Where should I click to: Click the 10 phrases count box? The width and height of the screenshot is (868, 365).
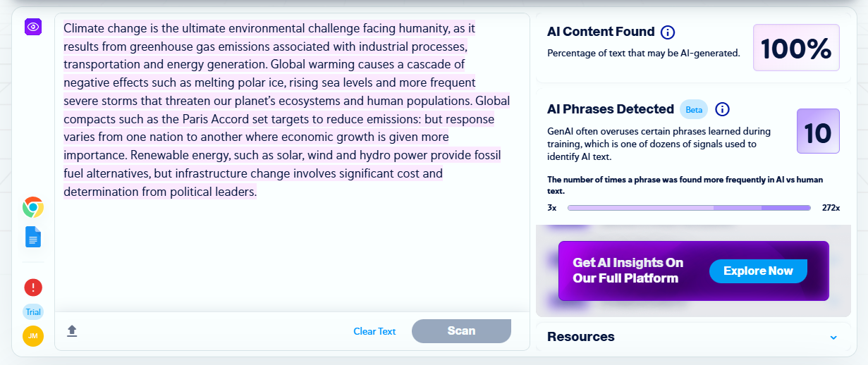[x=818, y=132]
